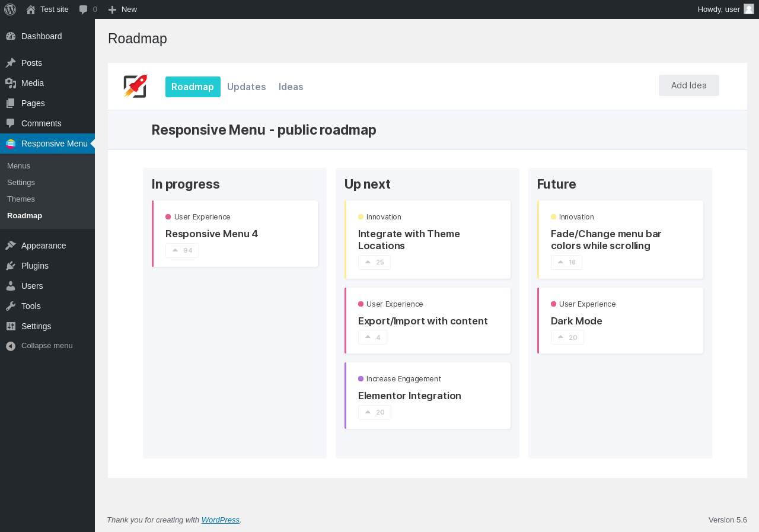Viewport: 759px width, 532px height.
Task: Open the Responsive Menu 4 card title
Action: pos(212,234)
